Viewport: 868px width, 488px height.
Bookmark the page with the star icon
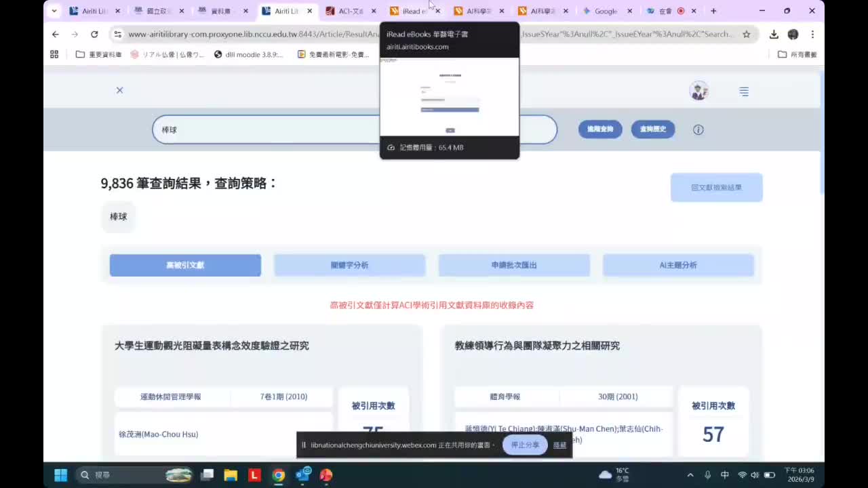point(745,34)
